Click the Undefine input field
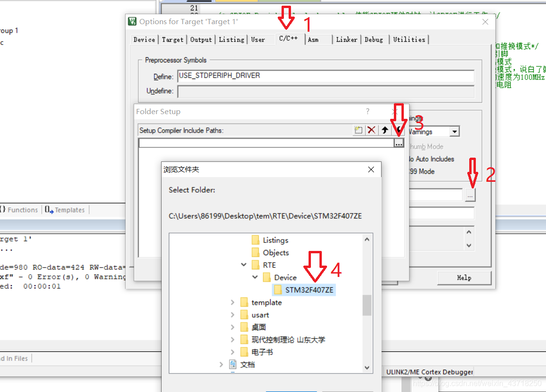The width and height of the screenshot is (546, 392). tap(326, 91)
